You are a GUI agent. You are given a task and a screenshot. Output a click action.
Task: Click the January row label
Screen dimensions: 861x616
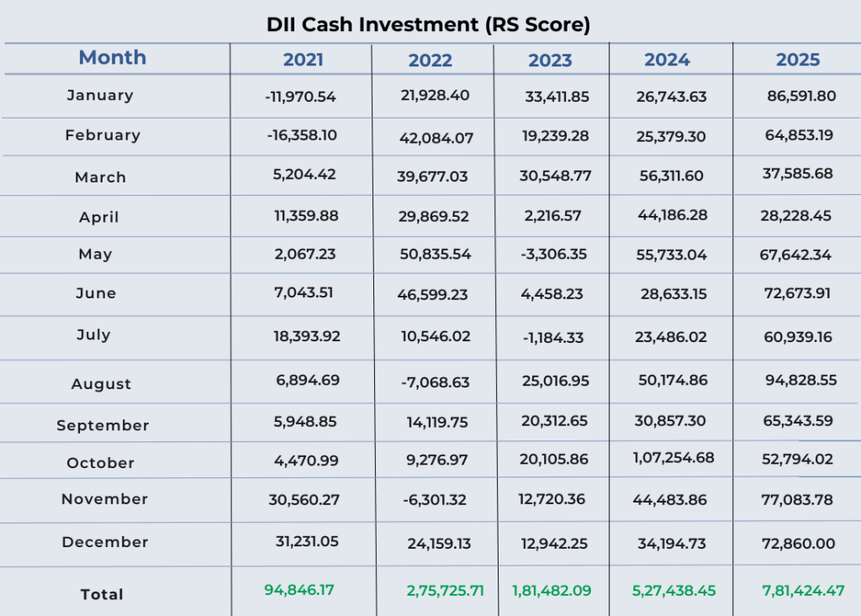click(x=100, y=95)
